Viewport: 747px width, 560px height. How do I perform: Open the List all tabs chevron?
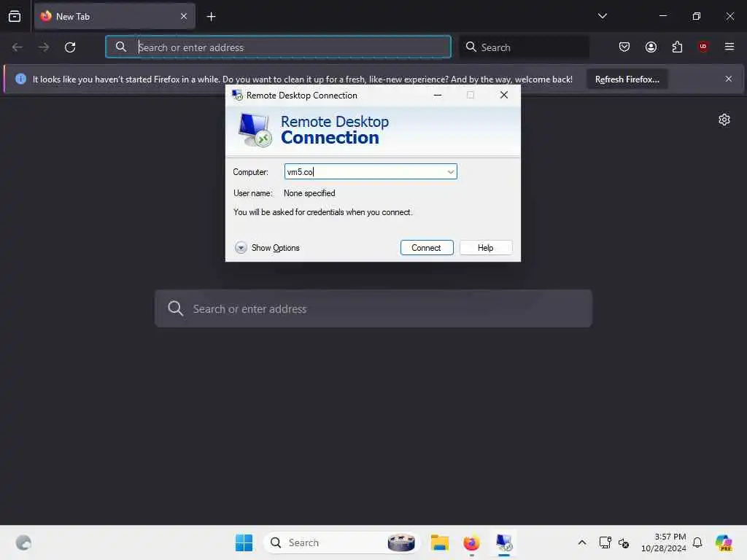pos(602,16)
